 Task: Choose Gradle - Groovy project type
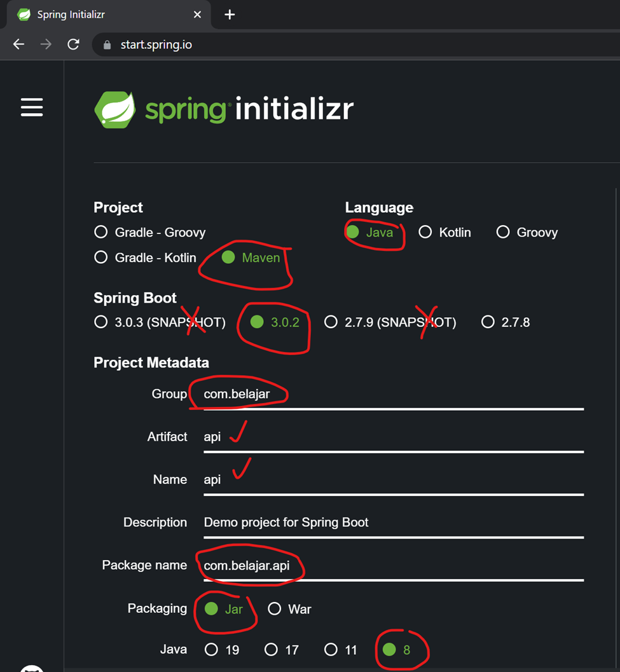click(x=100, y=232)
